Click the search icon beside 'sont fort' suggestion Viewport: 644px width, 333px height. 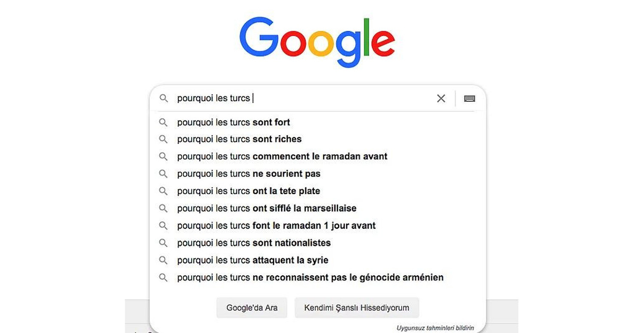164,122
